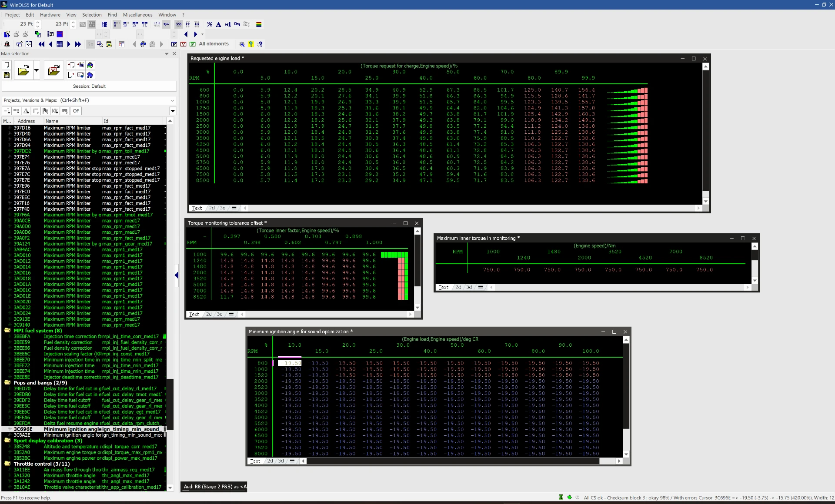
Task: Open the dropdown arrow beside open folder
Action: (x=37, y=70)
